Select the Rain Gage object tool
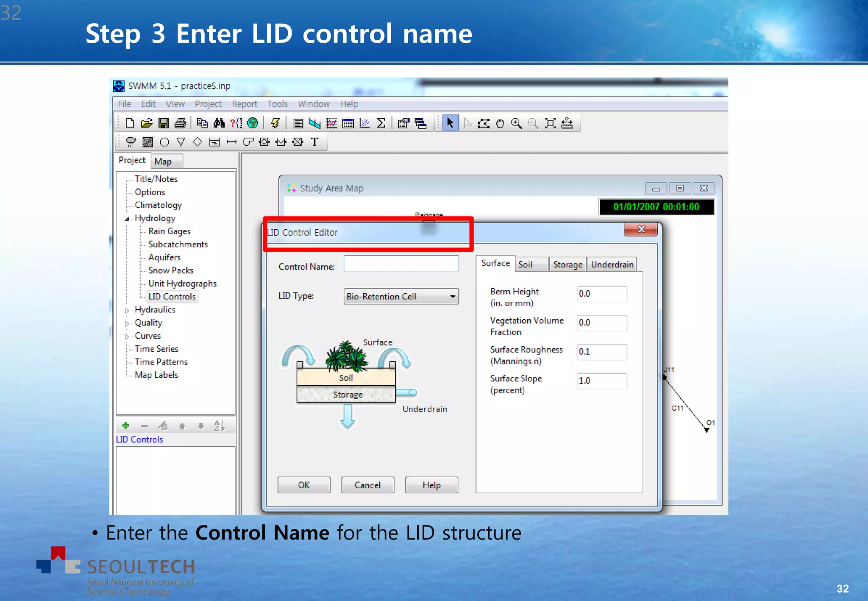Image resolution: width=868 pixels, height=601 pixels. point(131,142)
